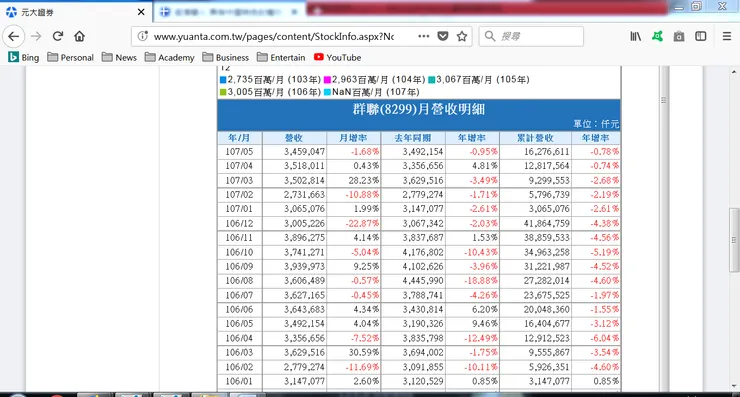This screenshot has width=740, height=397.
Task: Click the cyan 107年 legend swatch
Action: [327, 92]
